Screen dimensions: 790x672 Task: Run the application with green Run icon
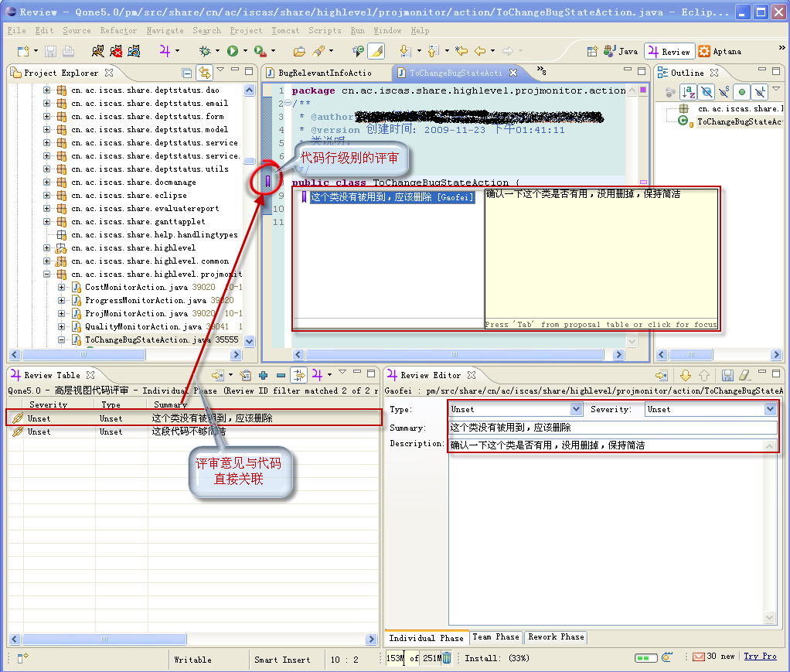233,51
